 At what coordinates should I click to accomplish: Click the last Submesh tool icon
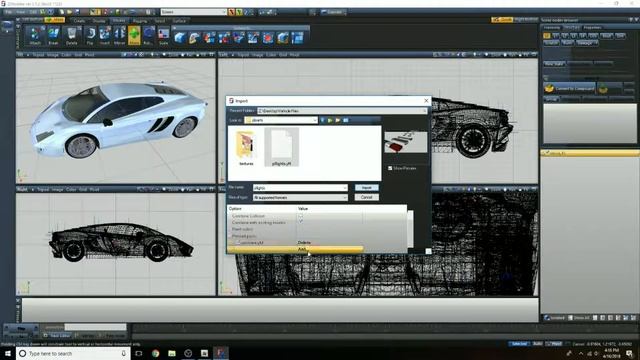coord(298,38)
